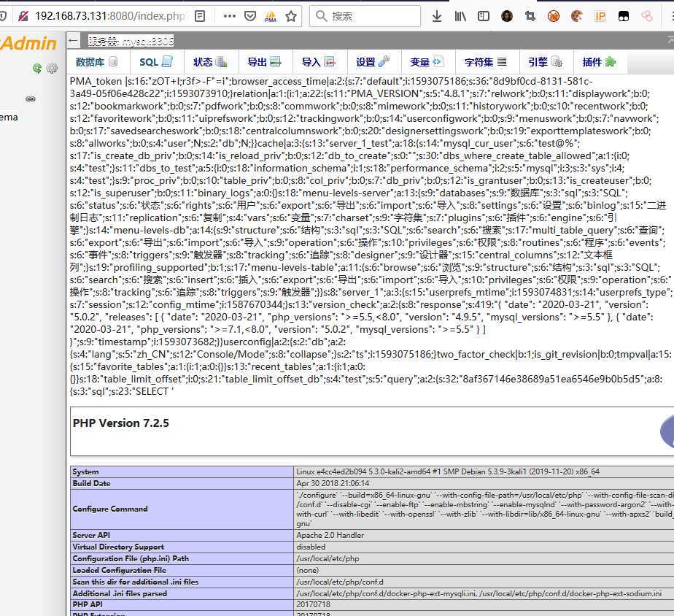Image resolution: width=674 pixels, height=616 pixels.
Task: Click the Apr 30 2018 21:06:14 value
Action: [x=333, y=483]
